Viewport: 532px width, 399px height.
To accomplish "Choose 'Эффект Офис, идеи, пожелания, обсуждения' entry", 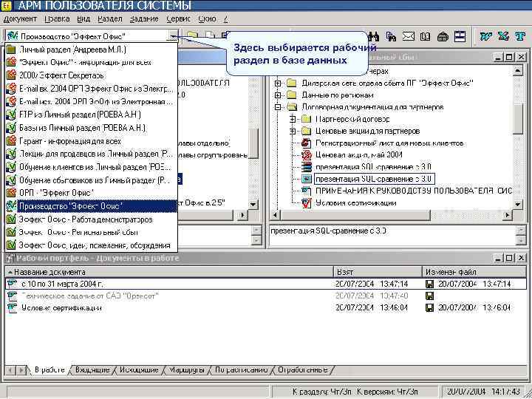I will [x=91, y=245].
